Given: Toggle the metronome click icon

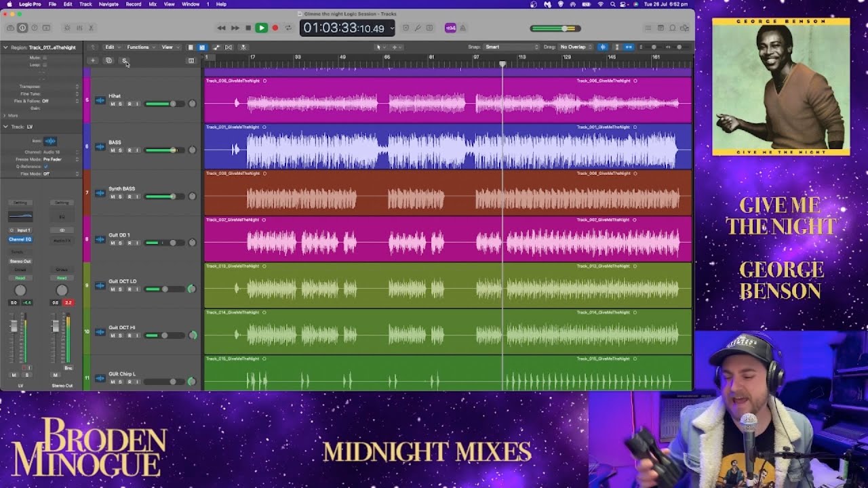Looking at the screenshot, I should (x=462, y=28).
